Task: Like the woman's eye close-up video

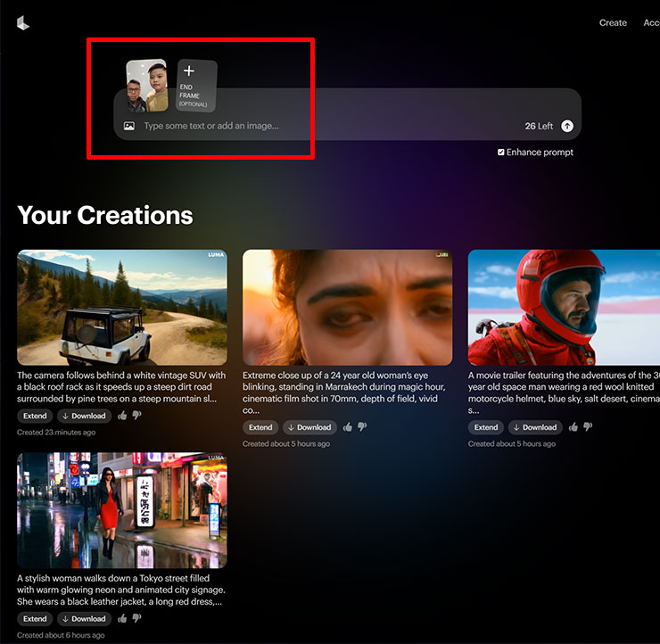Action: (348, 427)
